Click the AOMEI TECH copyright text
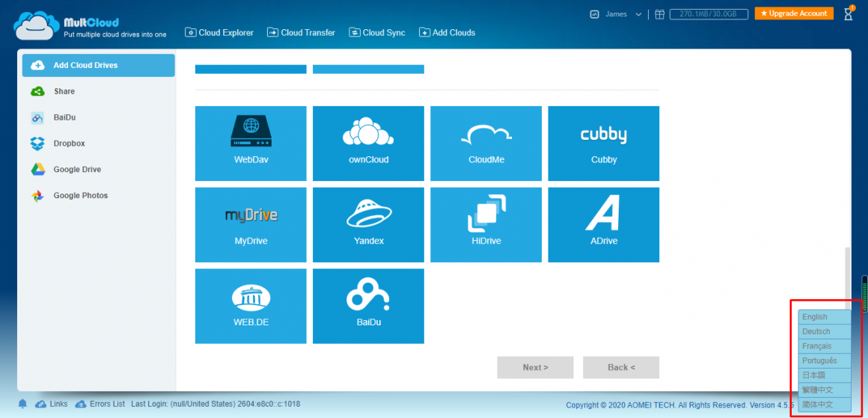Screen dimensions: 868x418 [679, 405]
